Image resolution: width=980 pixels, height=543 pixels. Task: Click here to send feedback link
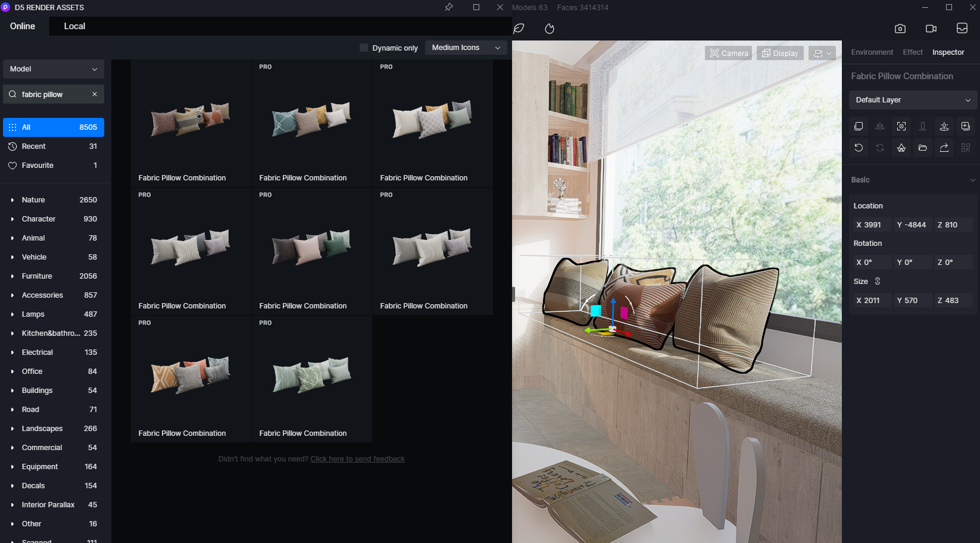pyautogui.click(x=357, y=459)
